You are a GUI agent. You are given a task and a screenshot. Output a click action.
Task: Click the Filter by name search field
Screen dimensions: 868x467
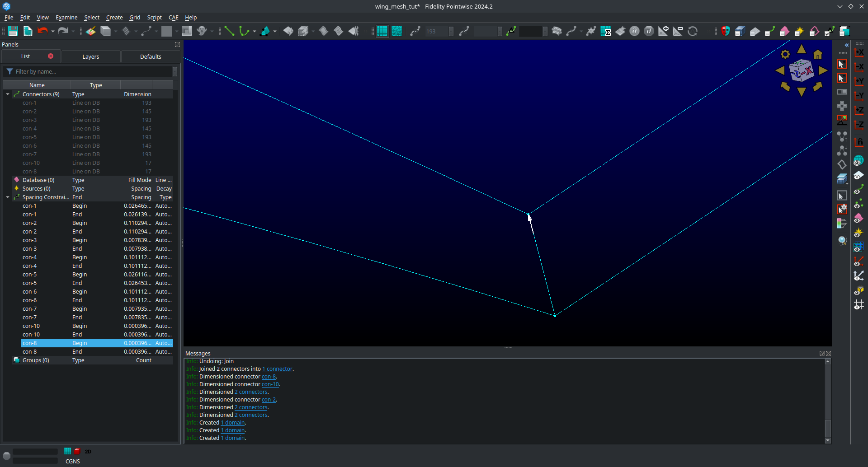(x=90, y=71)
